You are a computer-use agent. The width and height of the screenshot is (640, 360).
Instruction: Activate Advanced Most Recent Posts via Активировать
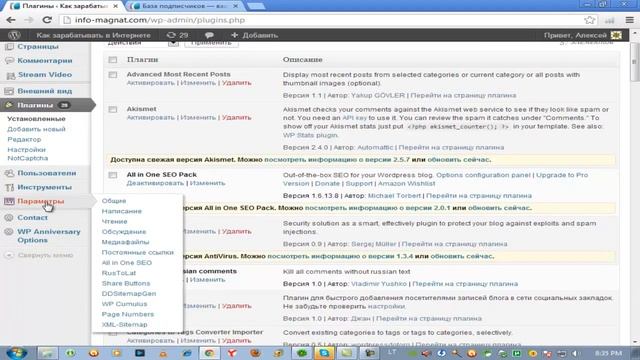point(151,83)
